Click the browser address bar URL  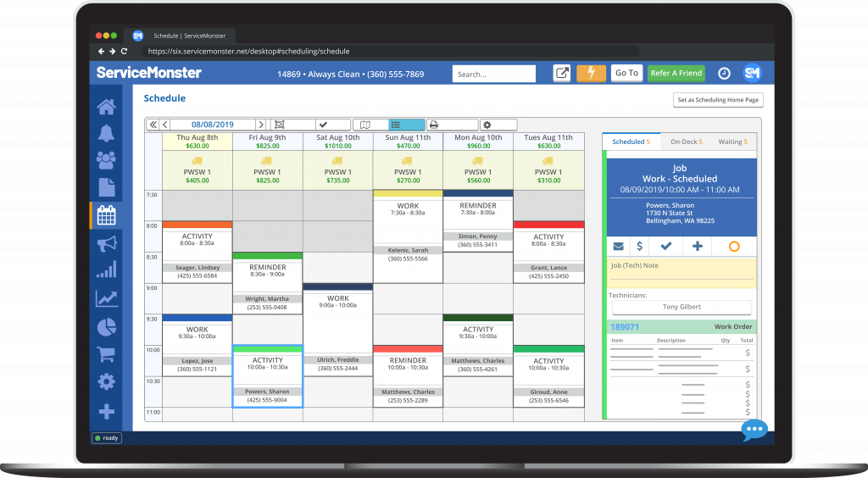(x=249, y=51)
